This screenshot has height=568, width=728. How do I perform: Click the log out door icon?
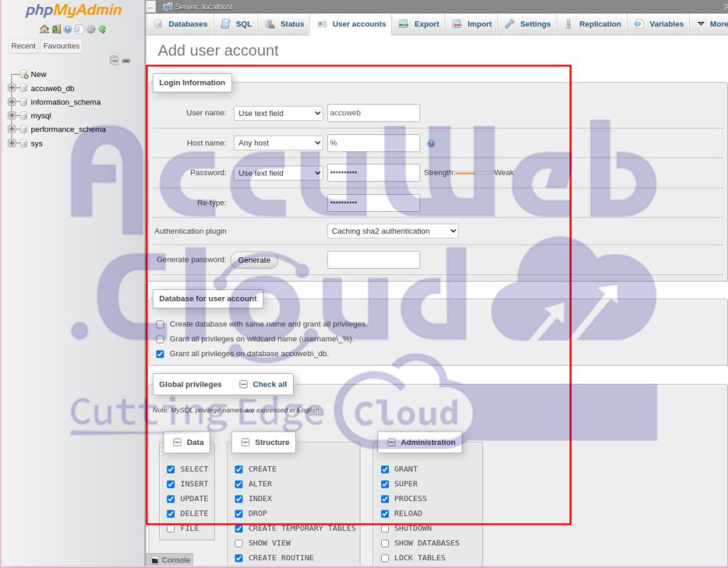(x=56, y=29)
